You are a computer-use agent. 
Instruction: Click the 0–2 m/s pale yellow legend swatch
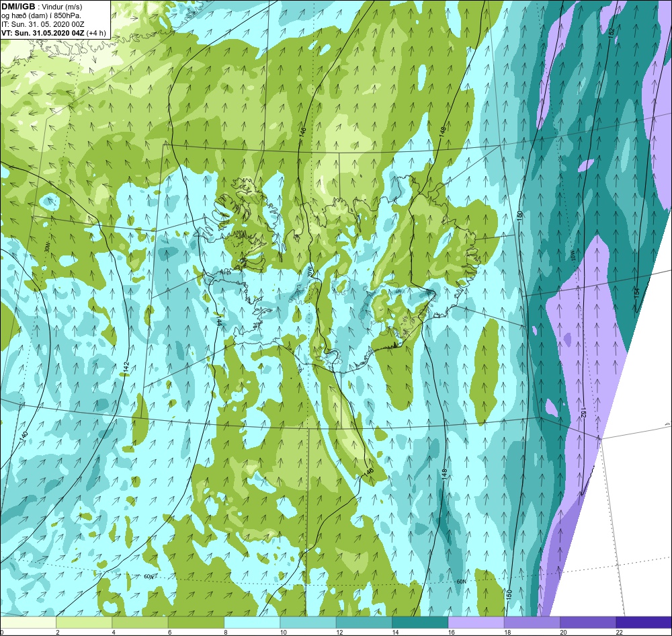pos(28,622)
